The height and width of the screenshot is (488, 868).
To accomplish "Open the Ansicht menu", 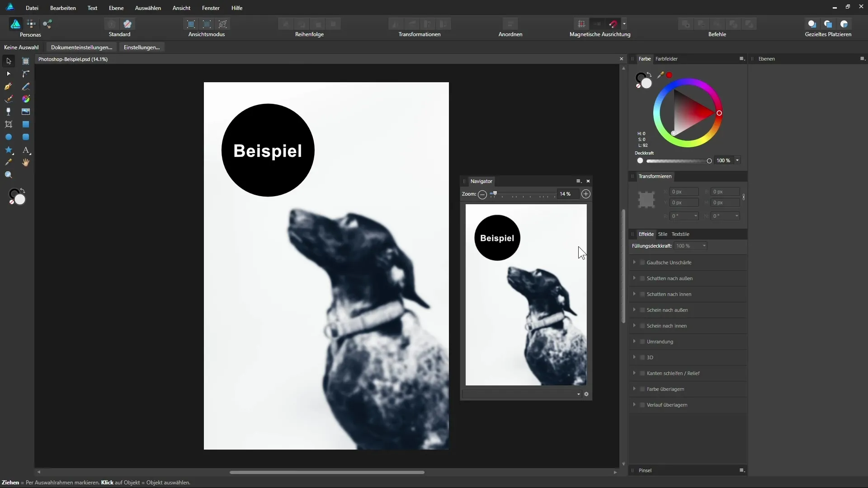I will pyautogui.click(x=181, y=8).
